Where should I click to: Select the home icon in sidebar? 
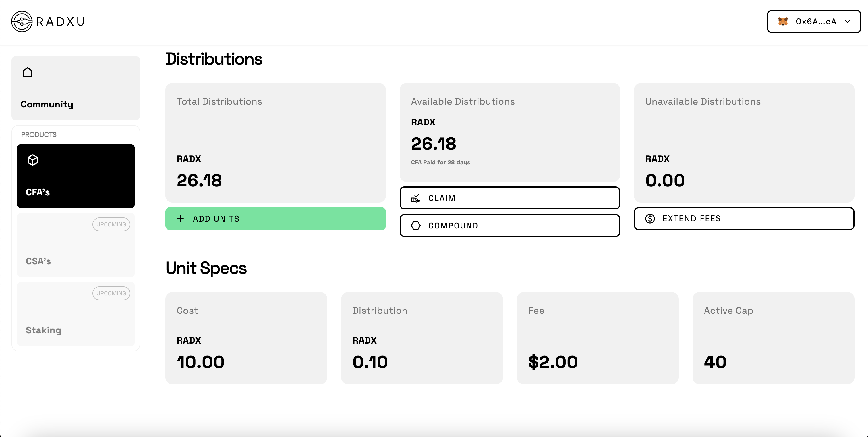(28, 72)
